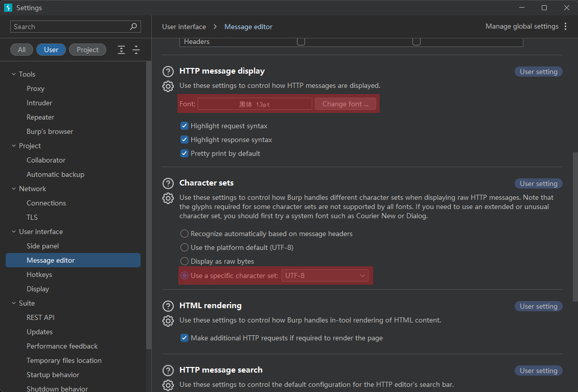Open Burp's browser settings

(50, 132)
